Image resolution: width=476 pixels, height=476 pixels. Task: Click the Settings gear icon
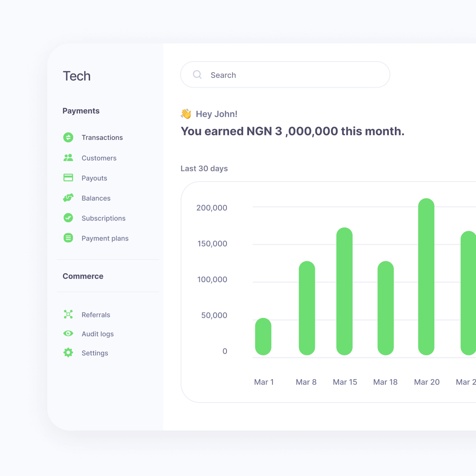[x=68, y=352]
